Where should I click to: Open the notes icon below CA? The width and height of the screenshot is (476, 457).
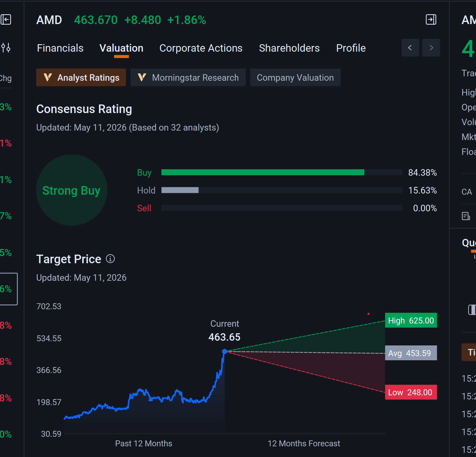pos(466,216)
